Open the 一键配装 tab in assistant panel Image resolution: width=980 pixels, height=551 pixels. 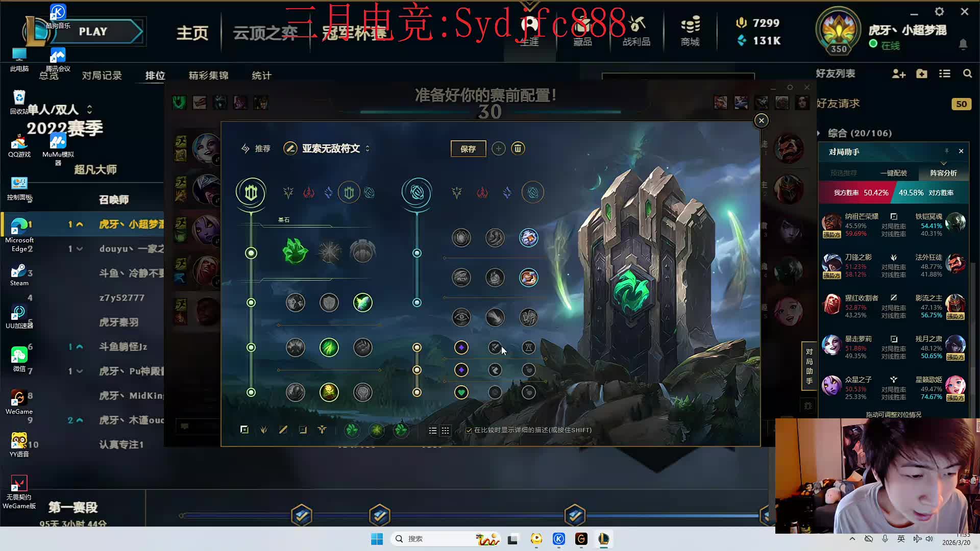(x=893, y=173)
